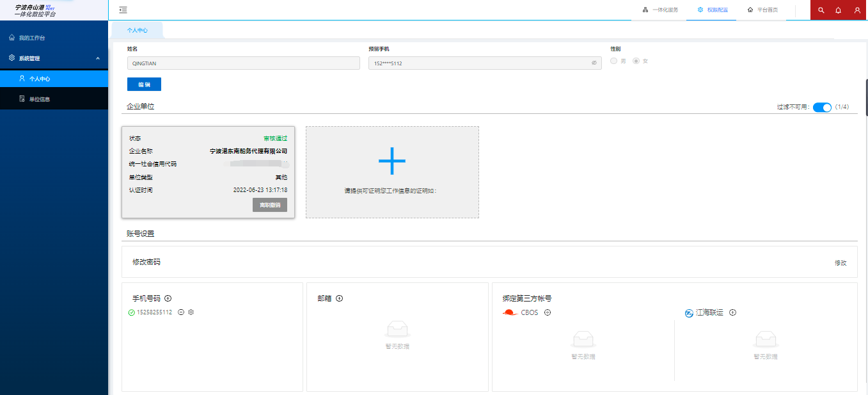This screenshot has width=868, height=395.
Task: Open the user profile icon in header
Action: click(857, 10)
